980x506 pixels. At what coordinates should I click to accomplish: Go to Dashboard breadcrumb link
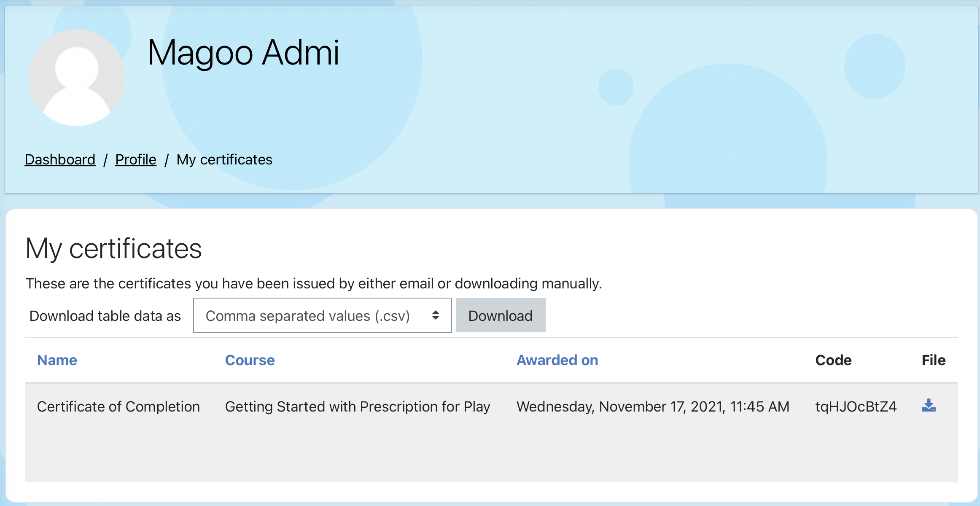60,160
